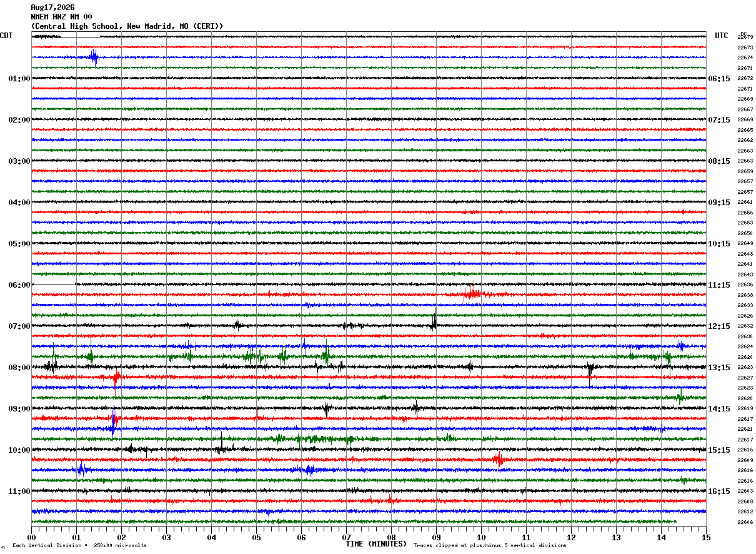Click the 06:00 CDT time label
756x554 pixels.
pyautogui.click(x=19, y=285)
